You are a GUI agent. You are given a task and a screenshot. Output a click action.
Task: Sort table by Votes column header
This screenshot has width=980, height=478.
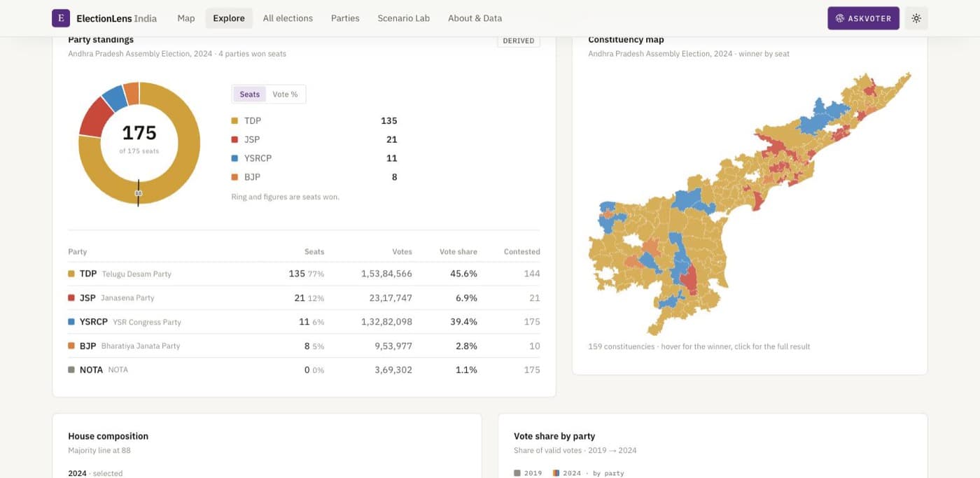402,252
